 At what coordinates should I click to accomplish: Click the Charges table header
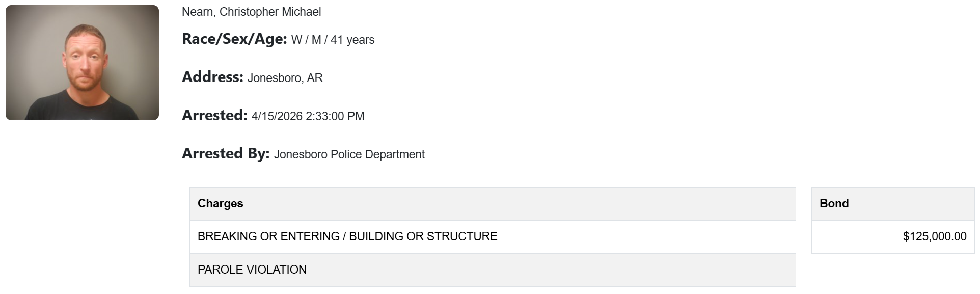coord(221,203)
